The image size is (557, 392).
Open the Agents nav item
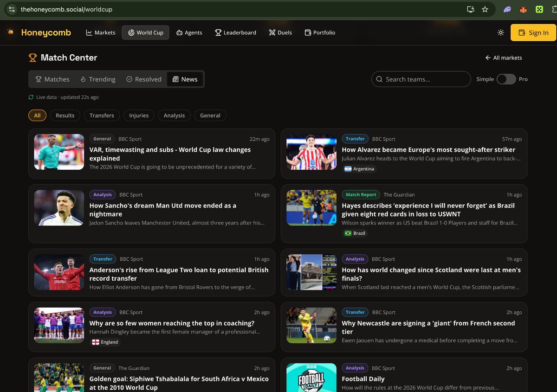click(189, 32)
